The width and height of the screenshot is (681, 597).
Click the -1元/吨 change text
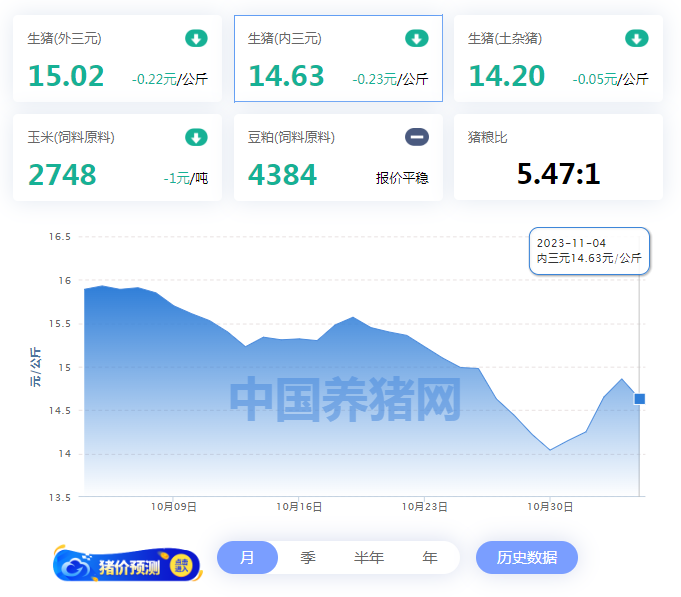pyautogui.click(x=185, y=178)
